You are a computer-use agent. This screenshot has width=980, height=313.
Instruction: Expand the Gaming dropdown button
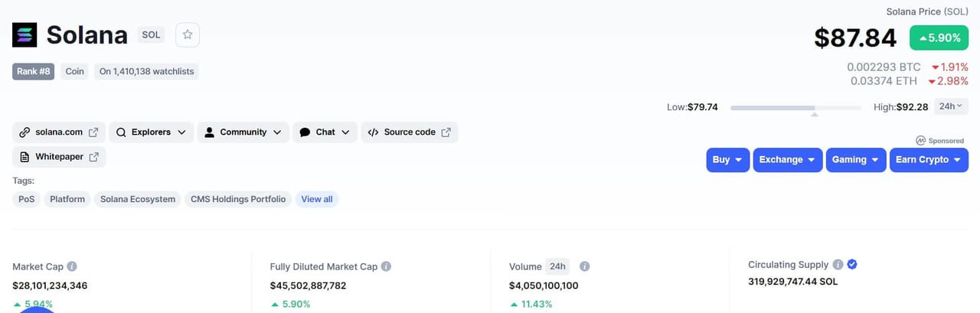856,160
